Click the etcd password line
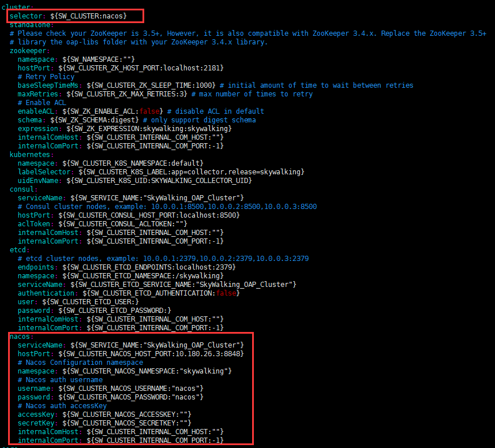This screenshot has width=495, height=448. [x=95, y=310]
